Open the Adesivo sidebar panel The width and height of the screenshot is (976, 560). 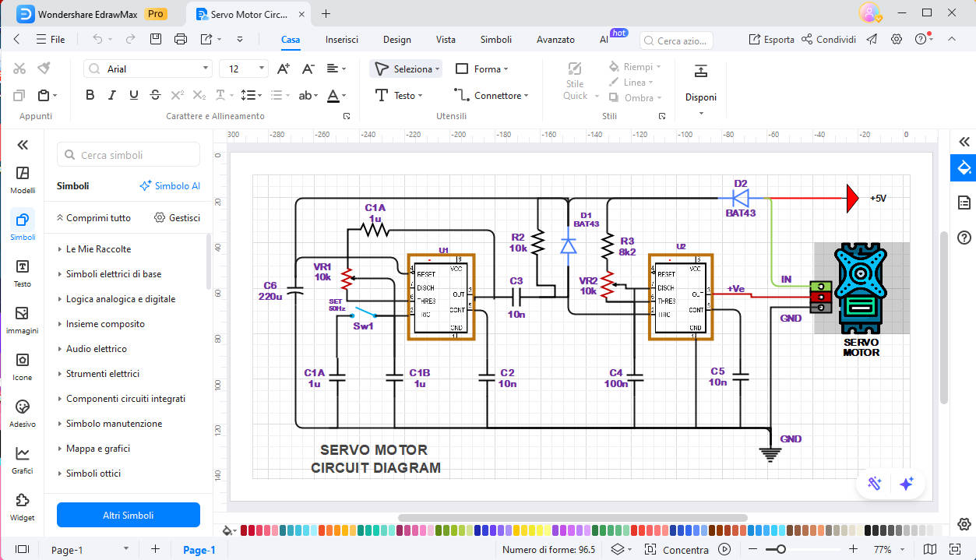pyautogui.click(x=23, y=413)
